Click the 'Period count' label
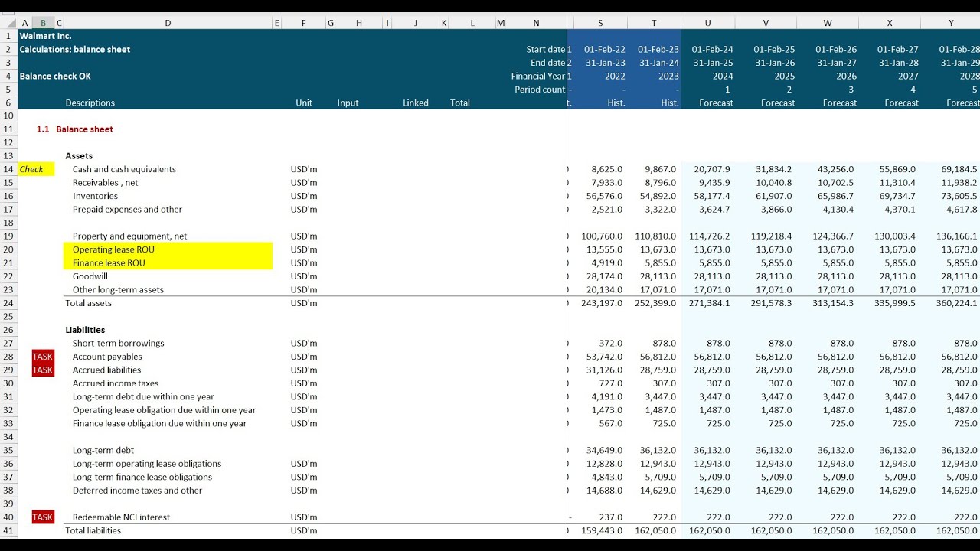Viewport: 980px width, 551px height. (x=540, y=90)
